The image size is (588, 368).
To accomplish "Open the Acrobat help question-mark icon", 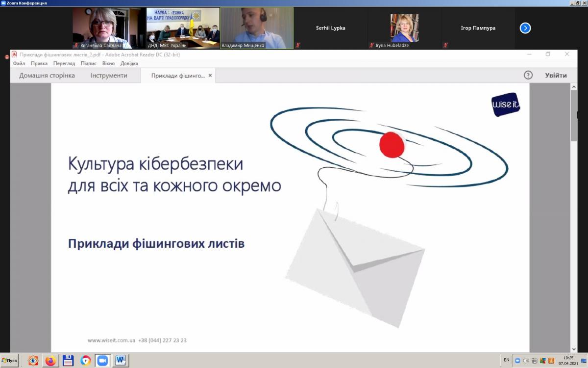I will tap(528, 75).
